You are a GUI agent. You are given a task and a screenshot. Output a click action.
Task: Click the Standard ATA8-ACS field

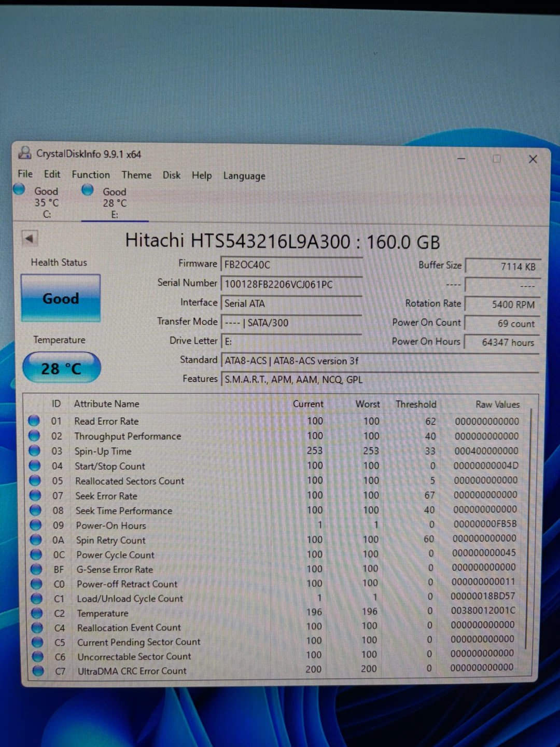(x=380, y=361)
